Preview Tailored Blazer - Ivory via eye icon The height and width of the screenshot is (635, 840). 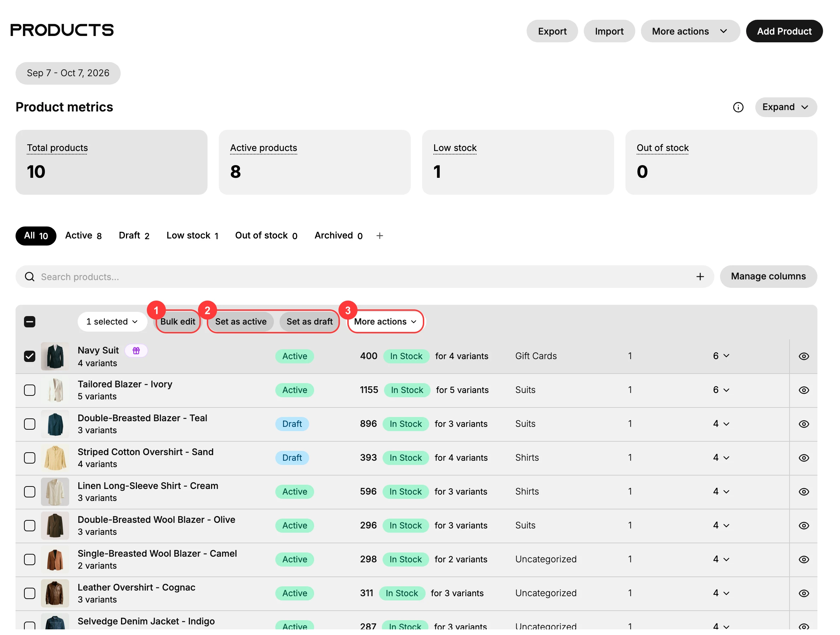pos(804,390)
